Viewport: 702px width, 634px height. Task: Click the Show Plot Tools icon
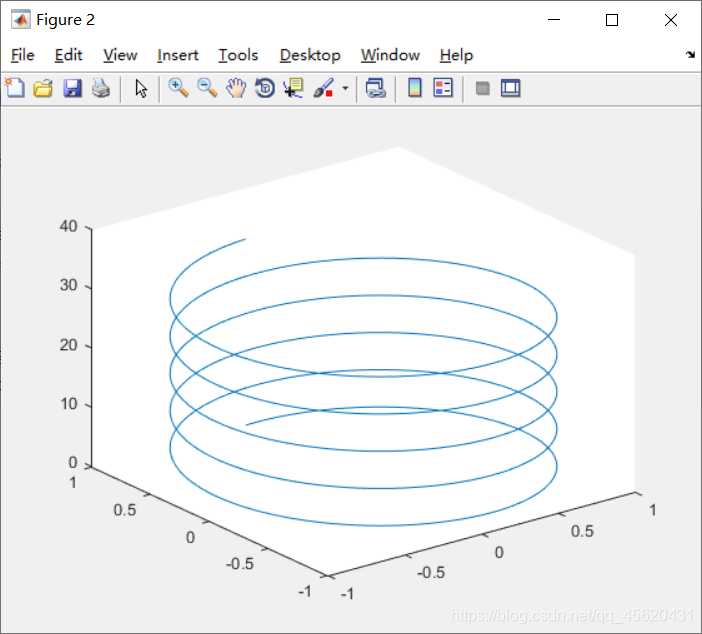[511, 88]
